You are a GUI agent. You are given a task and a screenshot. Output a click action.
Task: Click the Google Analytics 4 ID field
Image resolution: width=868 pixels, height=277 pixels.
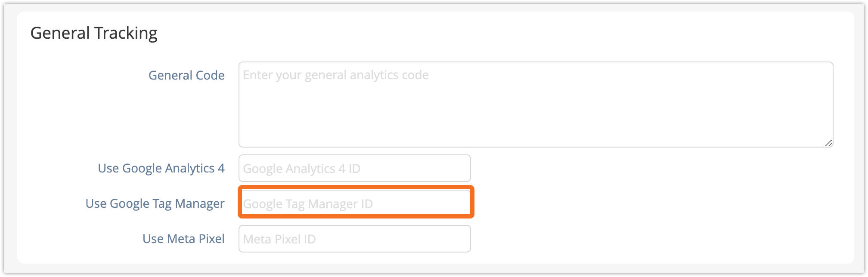coord(354,168)
